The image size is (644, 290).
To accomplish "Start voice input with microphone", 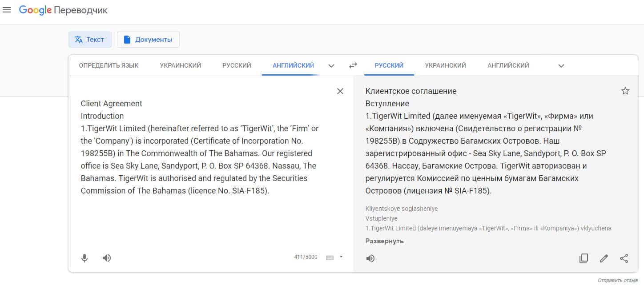I will coord(85,258).
